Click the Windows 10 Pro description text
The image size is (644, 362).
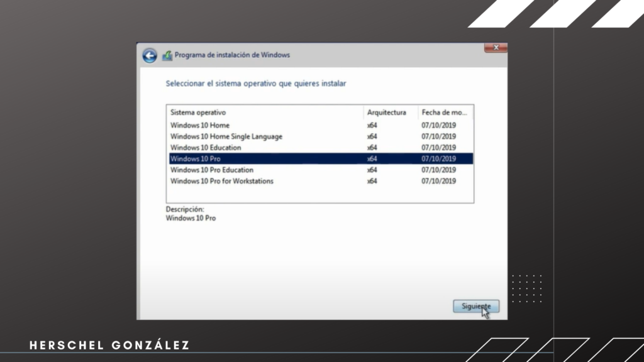191,218
